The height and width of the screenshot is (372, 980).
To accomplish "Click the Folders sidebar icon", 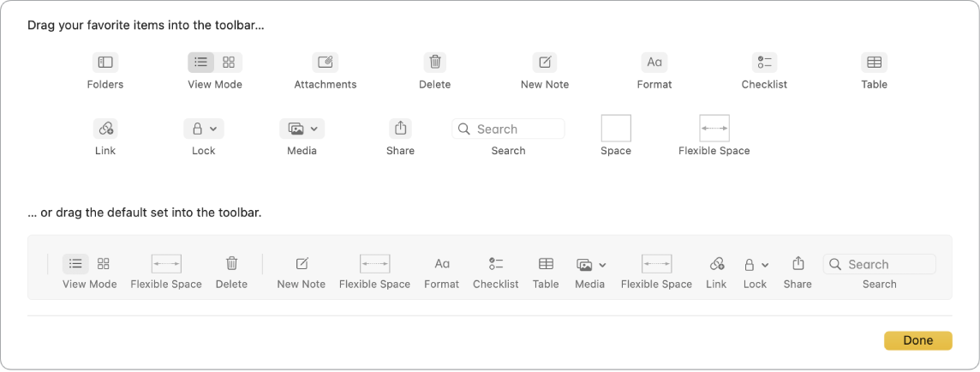I will (x=105, y=63).
